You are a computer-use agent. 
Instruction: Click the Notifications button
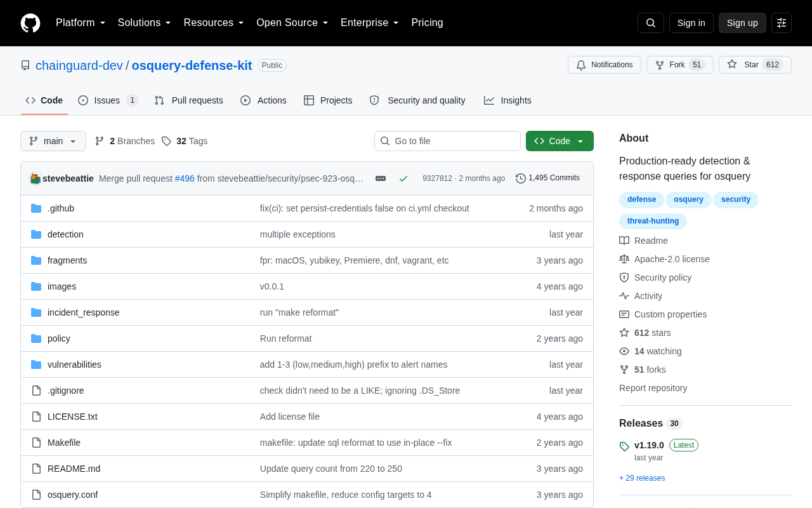(605, 65)
